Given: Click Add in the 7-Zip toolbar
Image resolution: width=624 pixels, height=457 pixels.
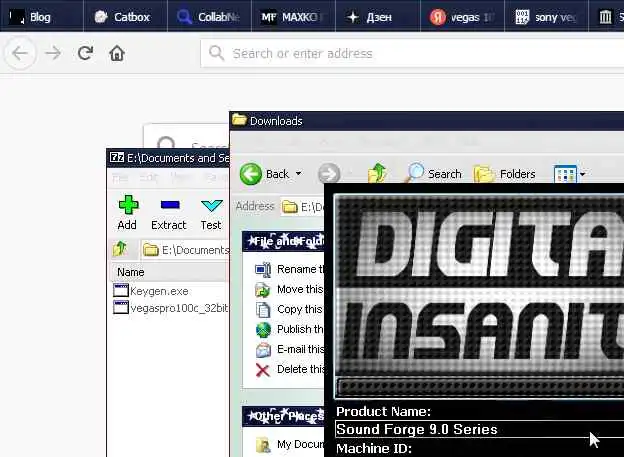Looking at the screenshot, I should 127,213.
